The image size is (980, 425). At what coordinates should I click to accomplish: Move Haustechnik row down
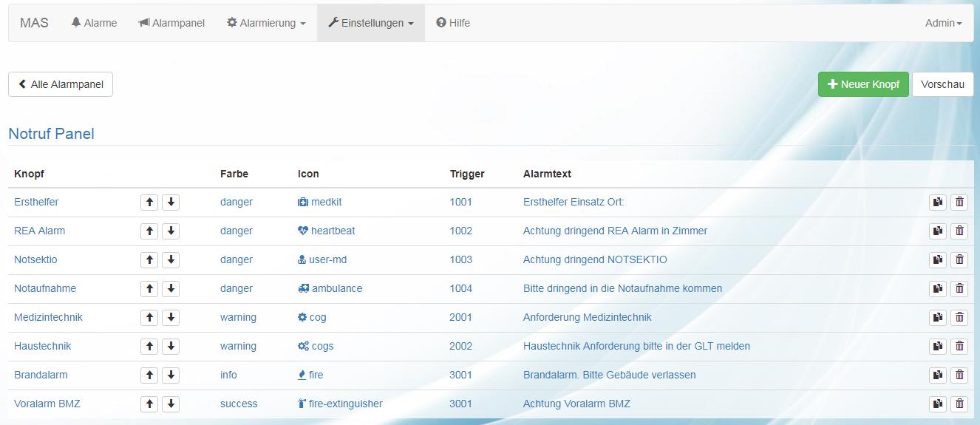click(x=171, y=347)
